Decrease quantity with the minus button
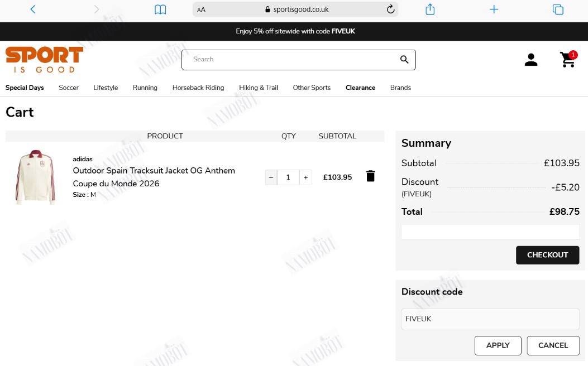Image resolution: width=588 pixels, height=366 pixels. tap(271, 177)
